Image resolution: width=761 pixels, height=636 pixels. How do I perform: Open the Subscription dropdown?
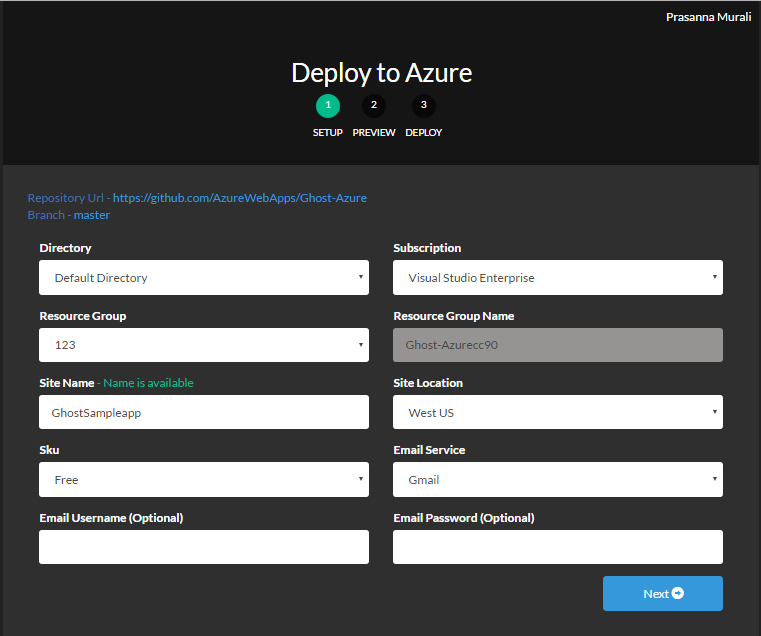557,278
